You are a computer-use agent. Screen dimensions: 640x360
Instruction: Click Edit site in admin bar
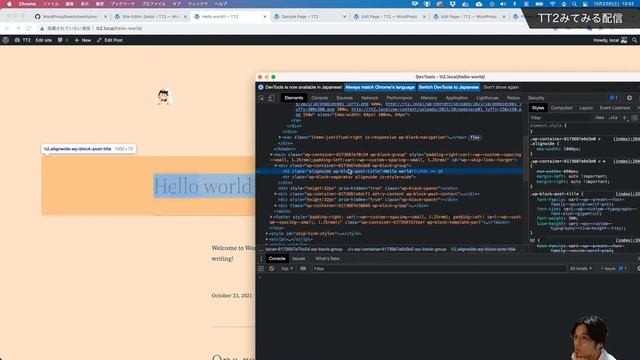coord(44,40)
